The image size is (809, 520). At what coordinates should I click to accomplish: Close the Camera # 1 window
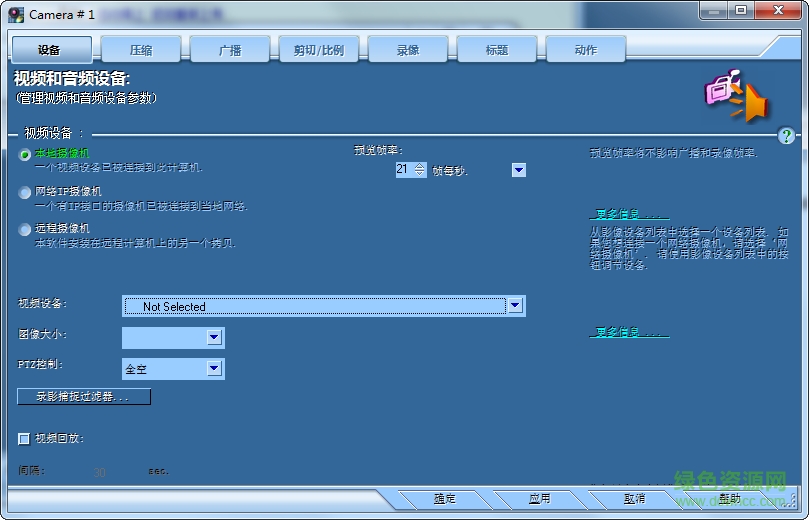(x=778, y=11)
